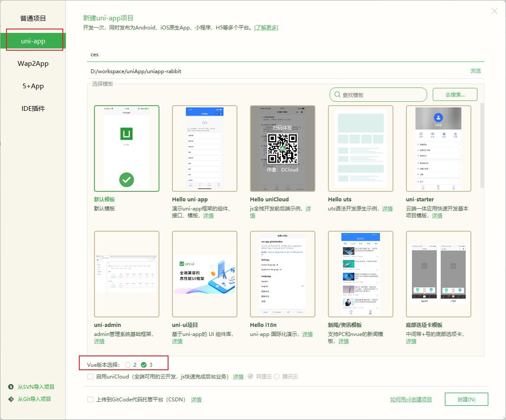Screen dimensions: 506x420
Task: Switch to Wap2App project type
Action: [x=33, y=64]
